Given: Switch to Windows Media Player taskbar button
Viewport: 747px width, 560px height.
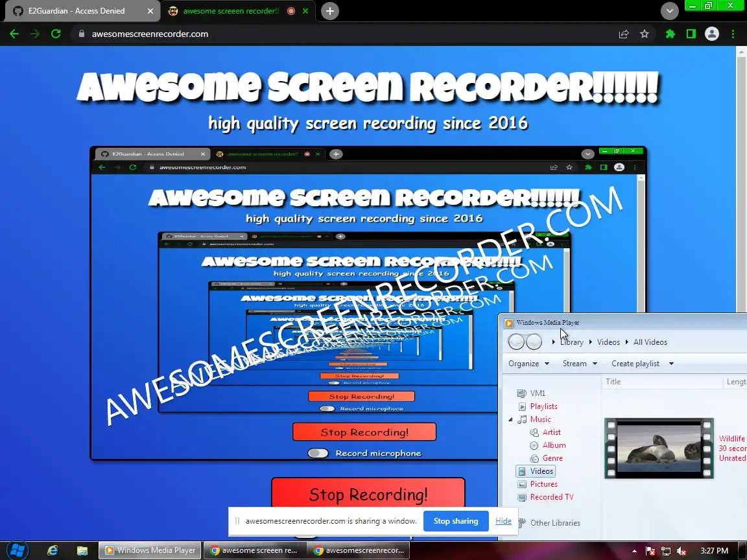Looking at the screenshot, I should coord(150,550).
